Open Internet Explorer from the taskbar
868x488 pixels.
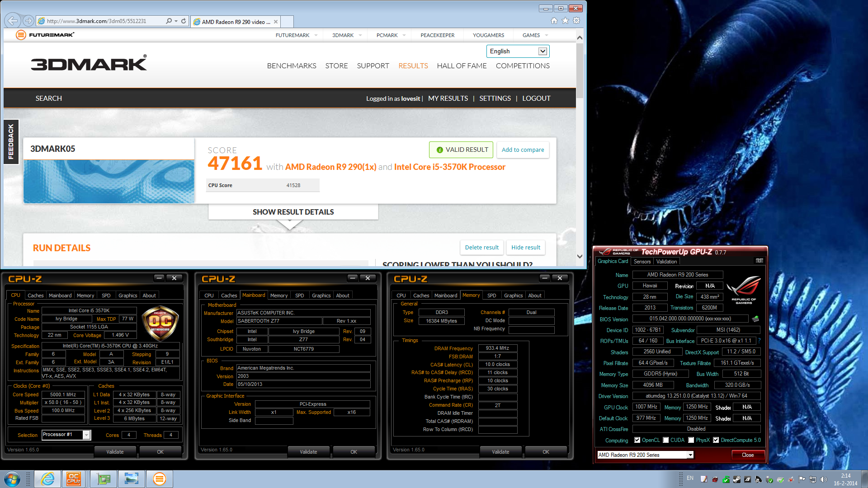click(48, 479)
